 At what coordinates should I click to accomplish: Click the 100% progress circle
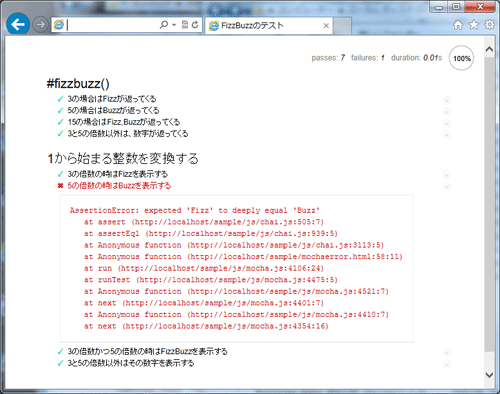pos(461,58)
